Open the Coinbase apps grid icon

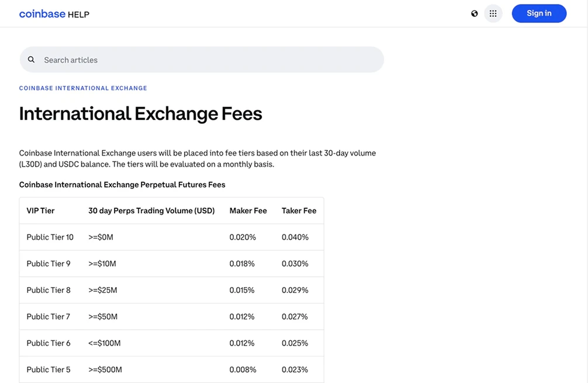[493, 13]
